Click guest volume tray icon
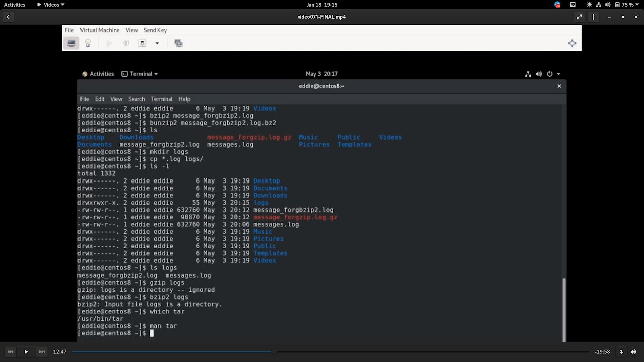Image resolution: width=644 pixels, height=362 pixels. click(539, 74)
